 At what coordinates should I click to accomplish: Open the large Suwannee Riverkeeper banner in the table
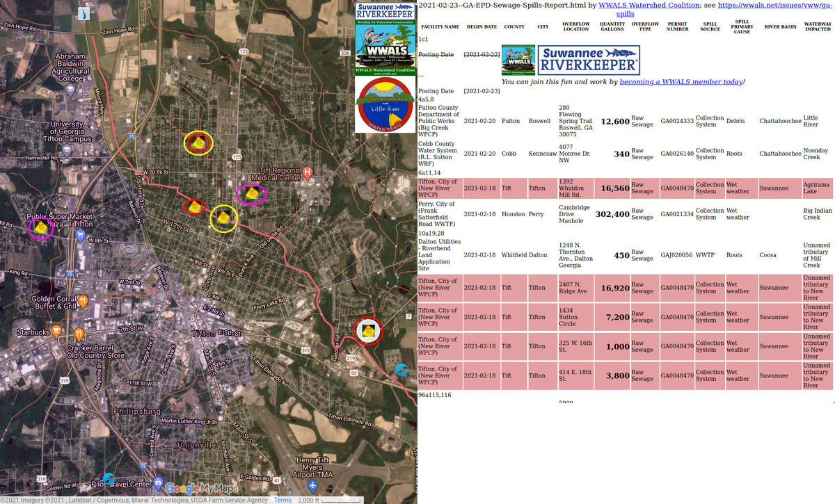click(589, 60)
